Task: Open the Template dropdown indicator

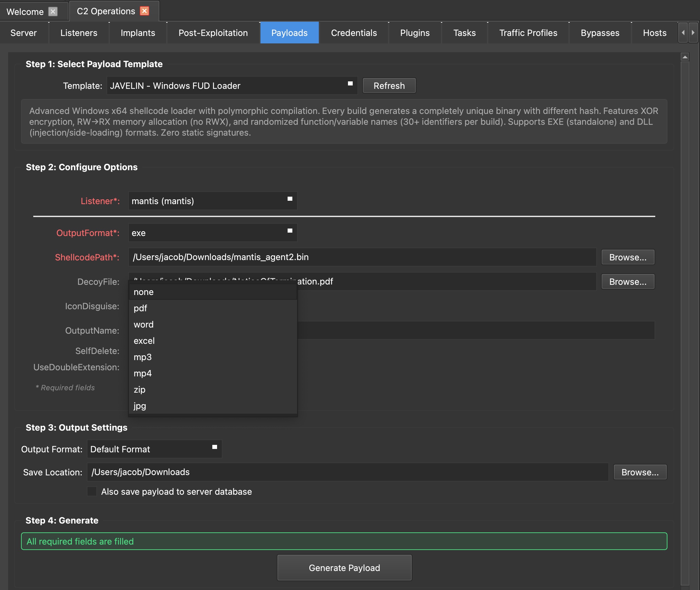Action: [350, 83]
